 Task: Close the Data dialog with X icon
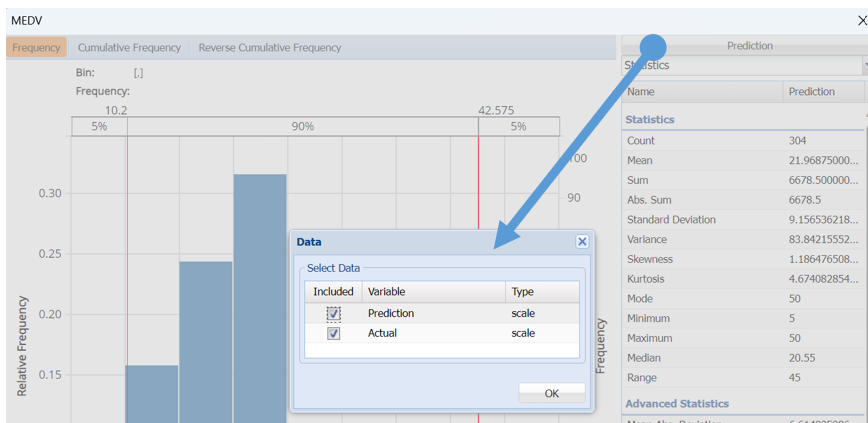point(582,242)
